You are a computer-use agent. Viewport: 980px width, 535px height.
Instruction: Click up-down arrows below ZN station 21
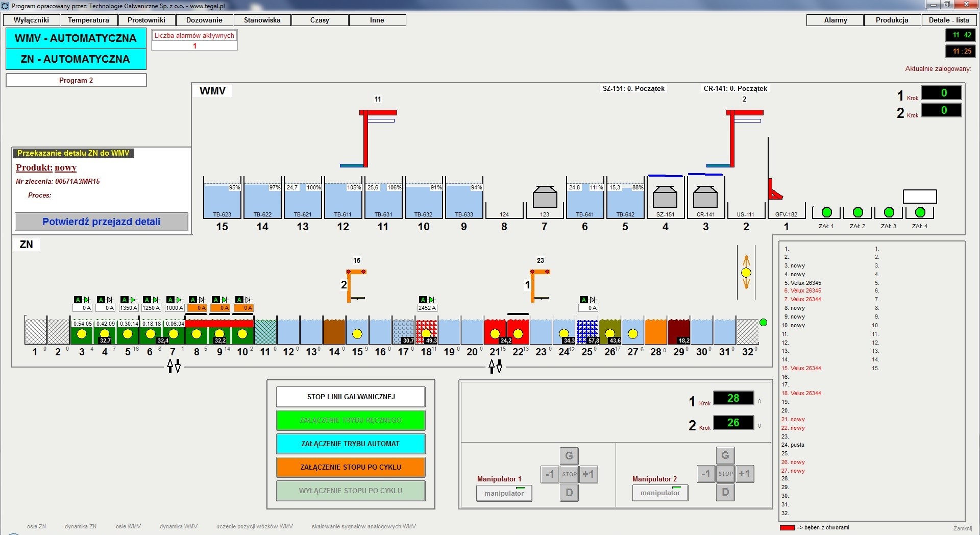[496, 366]
